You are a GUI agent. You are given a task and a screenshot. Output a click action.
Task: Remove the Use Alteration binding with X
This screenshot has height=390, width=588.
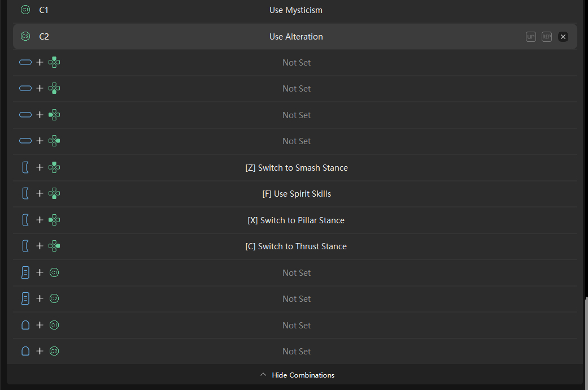point(563,37)
